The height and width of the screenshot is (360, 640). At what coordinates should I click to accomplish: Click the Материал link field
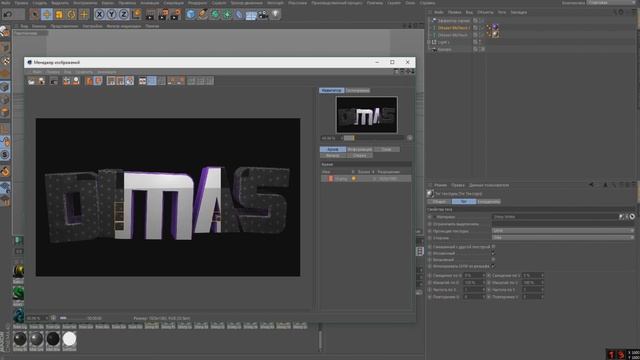click(555, 217)
